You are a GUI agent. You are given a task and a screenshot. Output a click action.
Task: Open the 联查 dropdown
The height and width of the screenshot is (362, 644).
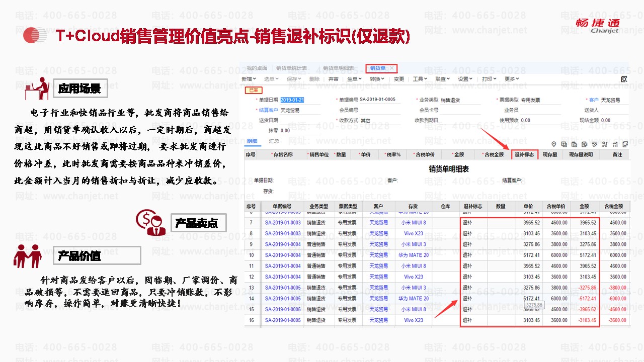tap(443, 79)
